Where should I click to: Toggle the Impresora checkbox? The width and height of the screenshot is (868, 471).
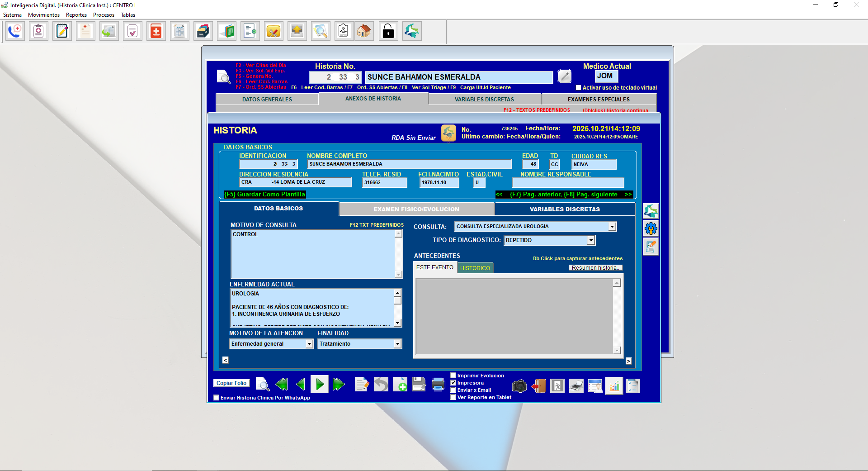coord(453,383)
